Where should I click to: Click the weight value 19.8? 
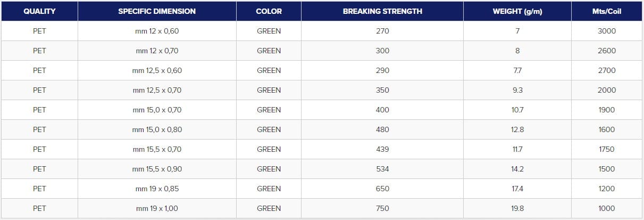(x=517, y=208)
